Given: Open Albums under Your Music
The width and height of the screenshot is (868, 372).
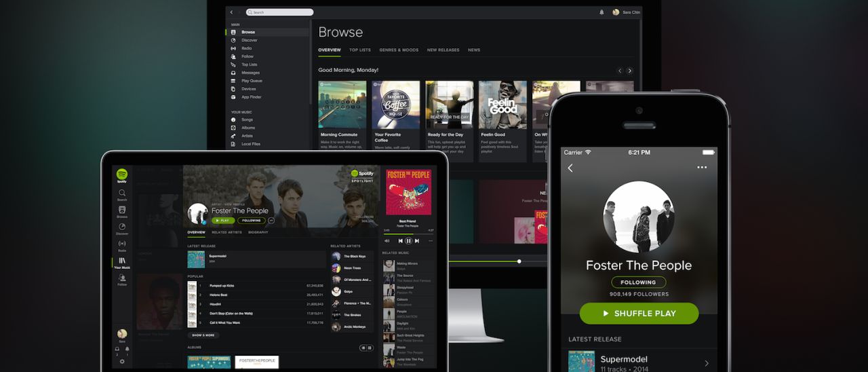Looking at the screenshot, I should coord(243,128).
